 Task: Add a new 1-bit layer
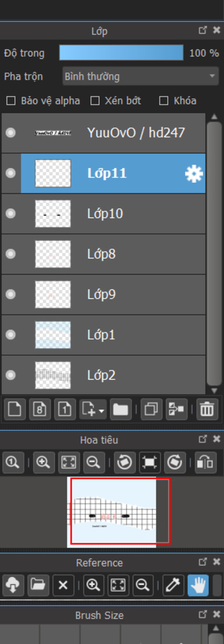65,409
